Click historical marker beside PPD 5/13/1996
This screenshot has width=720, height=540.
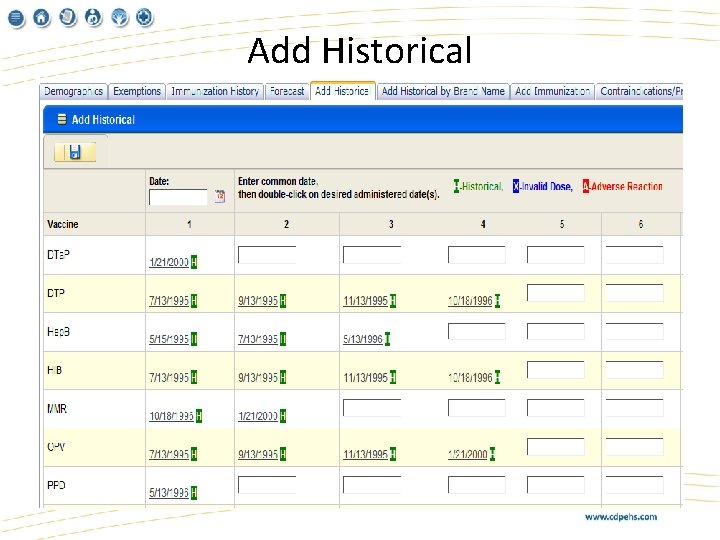coord(194,493)
